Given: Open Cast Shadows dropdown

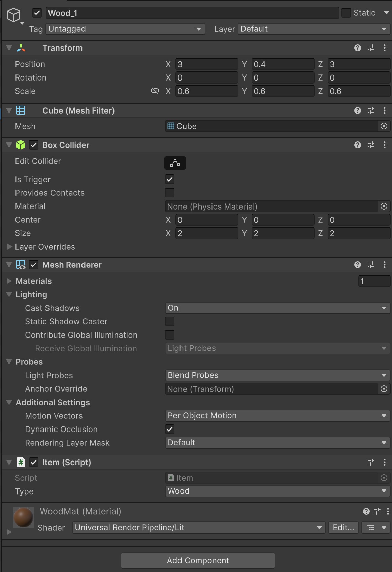Looking at the screenshot, I should tap(277, 308).
